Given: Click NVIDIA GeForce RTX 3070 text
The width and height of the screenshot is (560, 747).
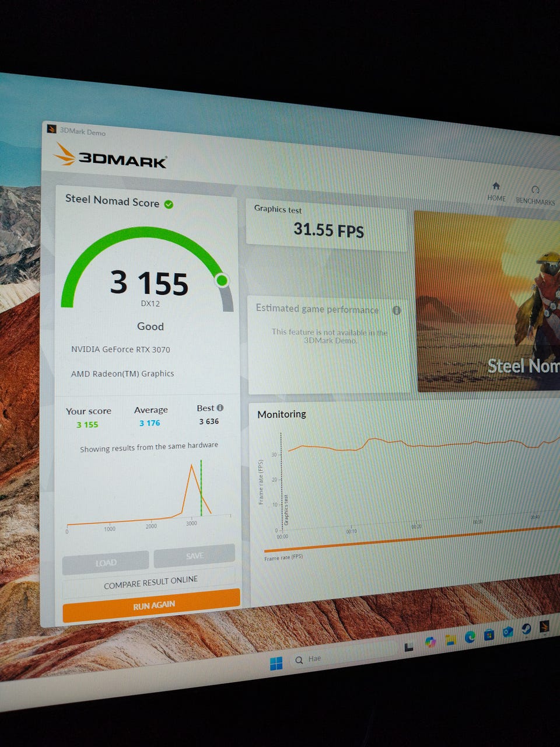Looking at the screenshot, I should click(x=121, y=350).
